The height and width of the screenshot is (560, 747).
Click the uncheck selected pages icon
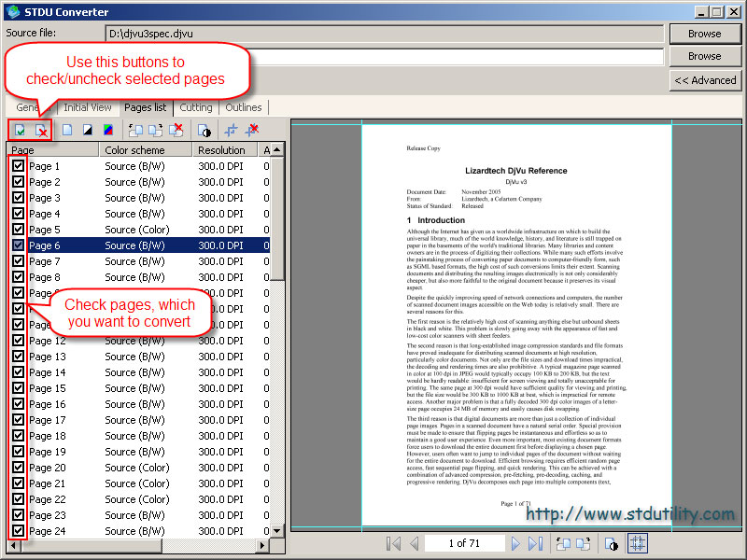[41, 130]
